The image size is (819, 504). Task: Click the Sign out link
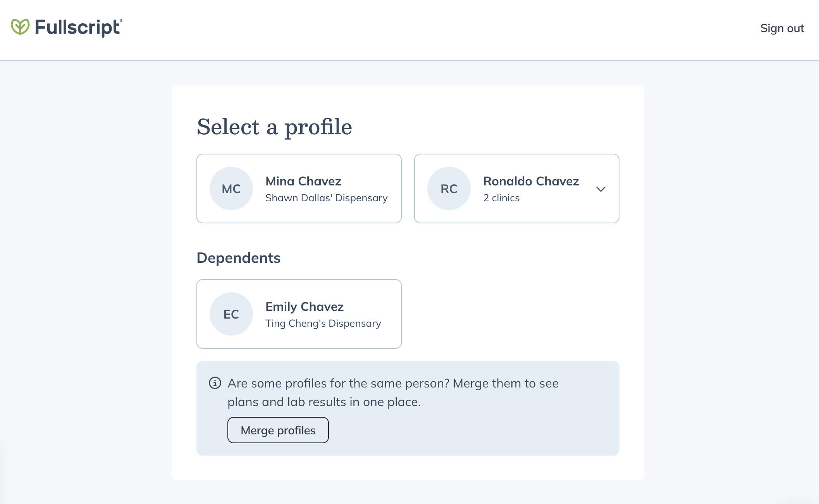782,28
